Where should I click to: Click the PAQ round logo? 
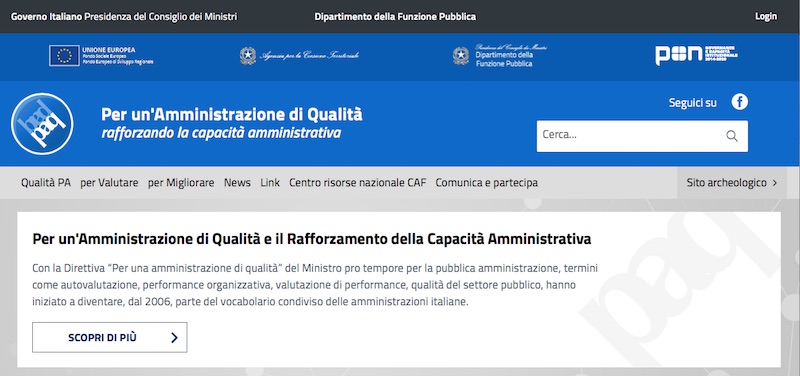(x=42, y=124)
